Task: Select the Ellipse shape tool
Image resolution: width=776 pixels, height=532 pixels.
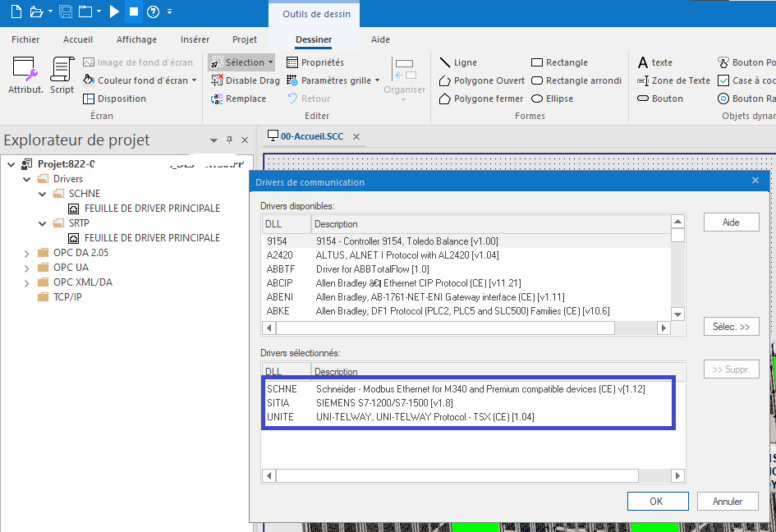Action: click(x=552, y=99)
